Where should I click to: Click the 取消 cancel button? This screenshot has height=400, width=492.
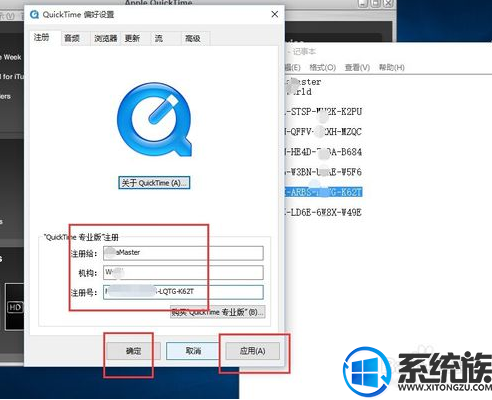coord(193,351)
